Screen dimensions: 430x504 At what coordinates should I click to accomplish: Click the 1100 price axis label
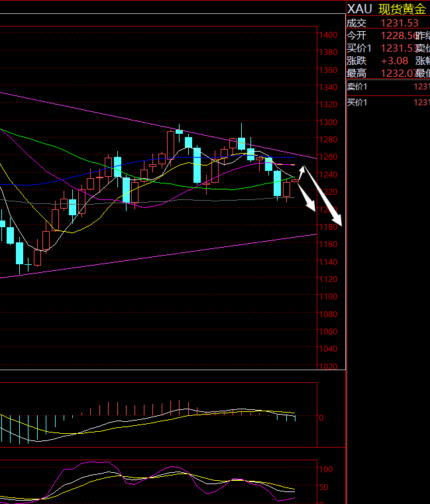pyautogui.click(x=328, y=297)
